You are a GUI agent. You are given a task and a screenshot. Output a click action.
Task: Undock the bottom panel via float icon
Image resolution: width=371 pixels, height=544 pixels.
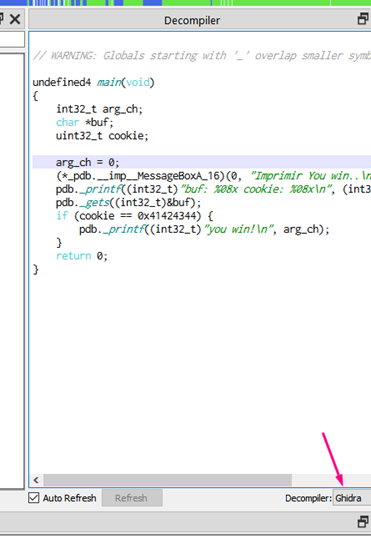pos(363,521)
